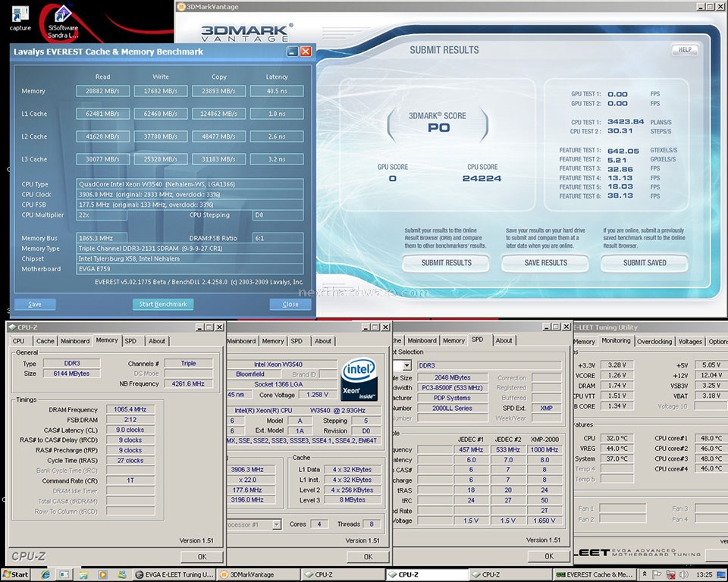Click the Close button in EVEREST benchmark
Screen dimensions: 728x582
tap(290, 304)
